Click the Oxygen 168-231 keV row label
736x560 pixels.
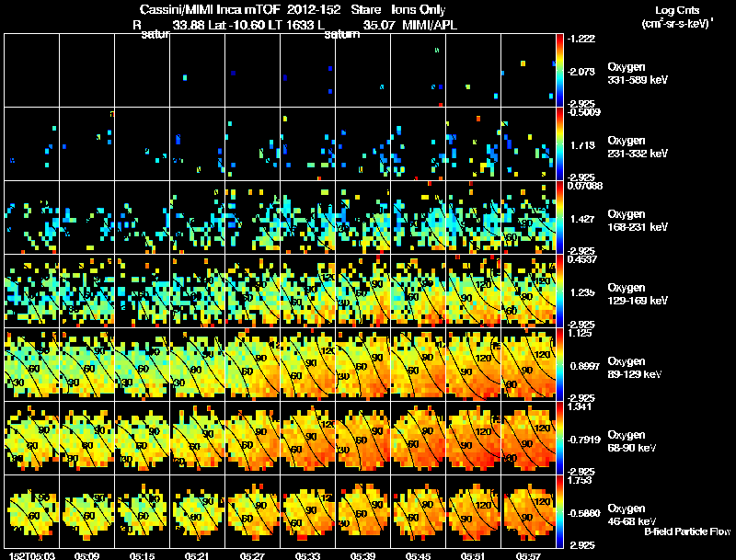(x=638, y=221)
